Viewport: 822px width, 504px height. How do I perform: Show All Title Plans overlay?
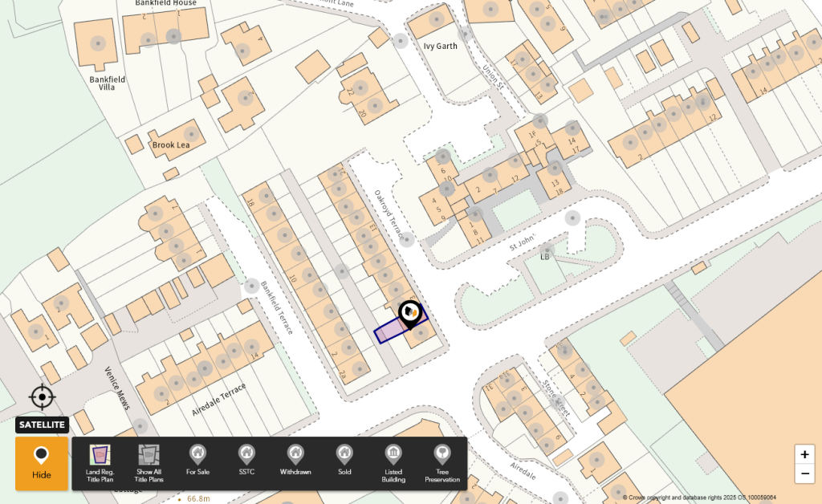point(149,464)
